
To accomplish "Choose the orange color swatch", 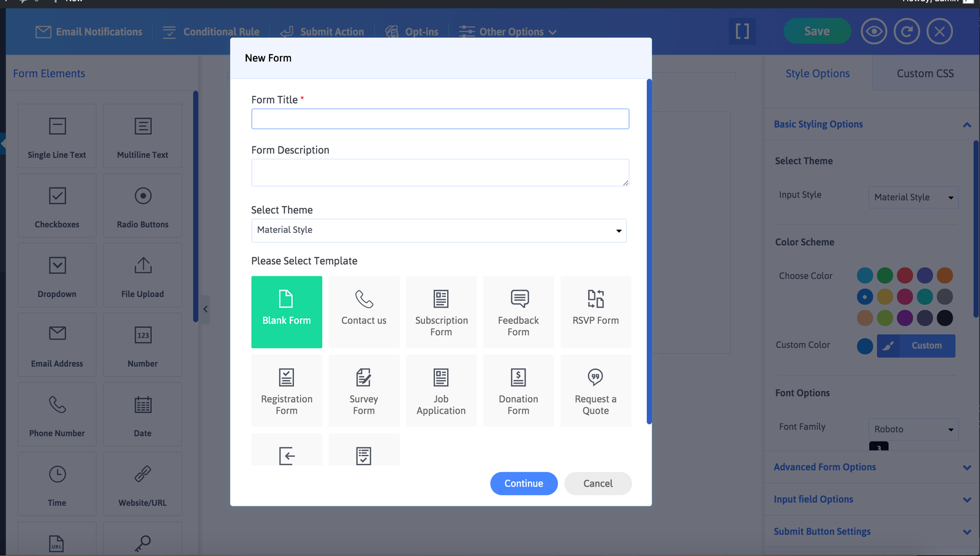I will click(x=945, y=275).
